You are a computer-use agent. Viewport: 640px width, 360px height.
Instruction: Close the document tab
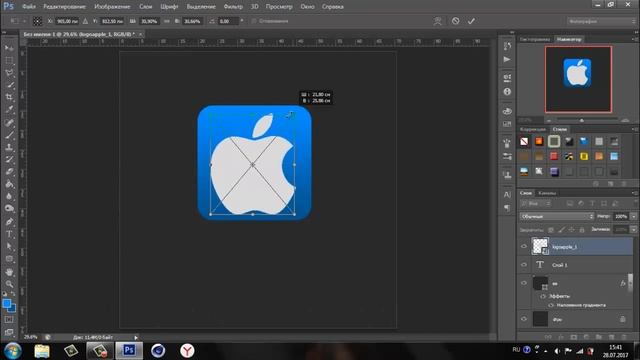[140, 34]
